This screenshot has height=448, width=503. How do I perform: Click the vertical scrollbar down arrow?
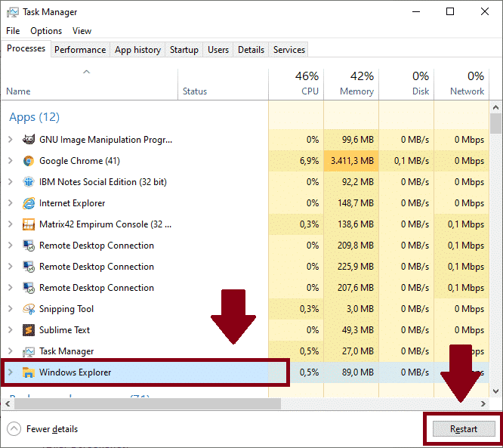(x=495, y=391)
